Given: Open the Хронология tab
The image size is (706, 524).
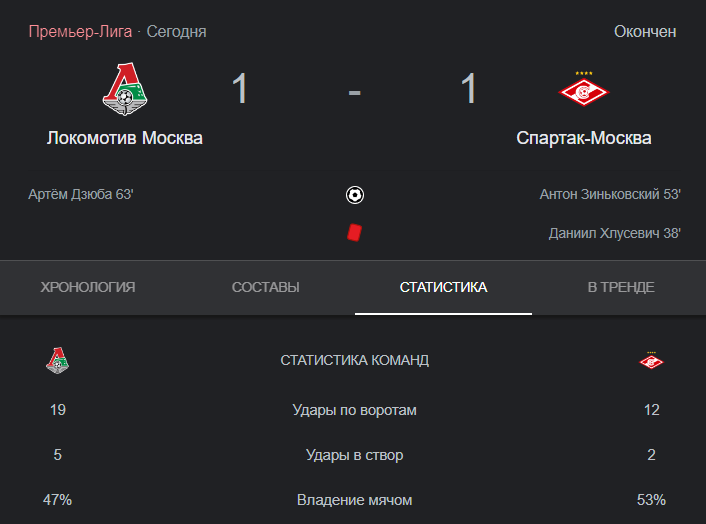Looking at the screenshot, I should (x=88, y=287).
